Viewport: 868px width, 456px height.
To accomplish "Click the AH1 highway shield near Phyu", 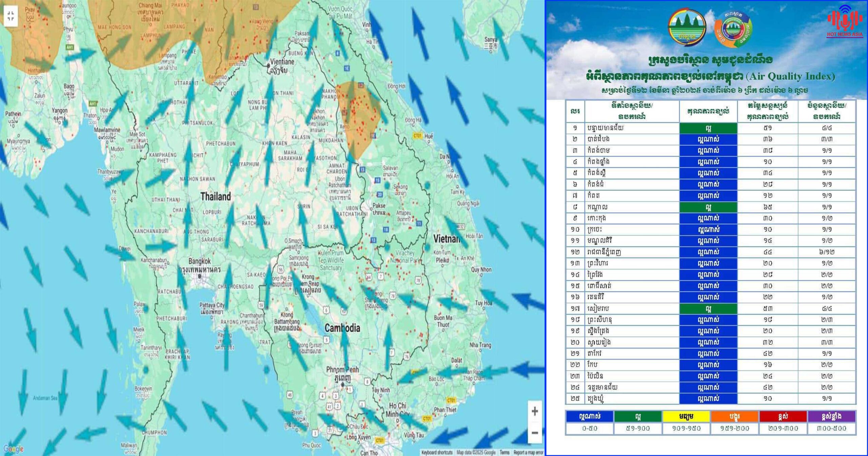I will (70, 47).
